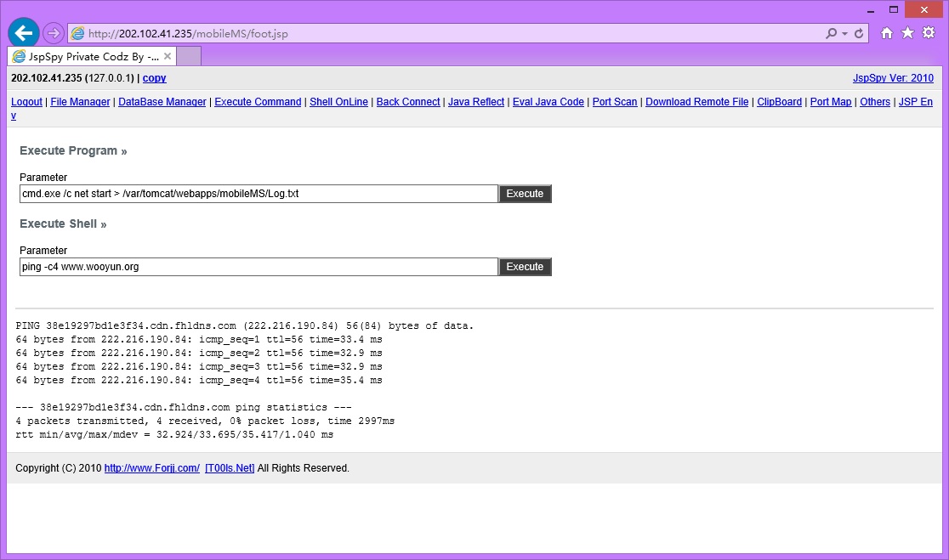Open Favorites with the star icon
This screenshot has width=949, height=560.
pyautogui.click(x=908, y=32)
